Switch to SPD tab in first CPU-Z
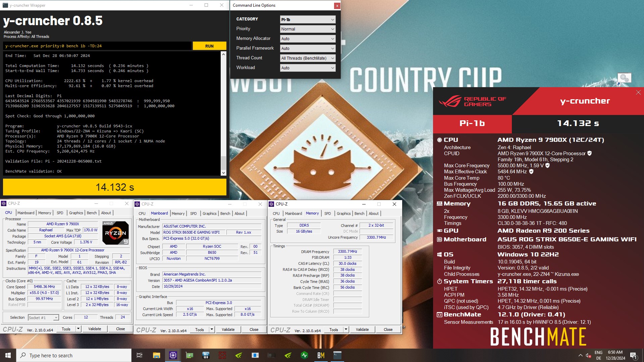This screenshot has height=362, width=644. point(60,213)
